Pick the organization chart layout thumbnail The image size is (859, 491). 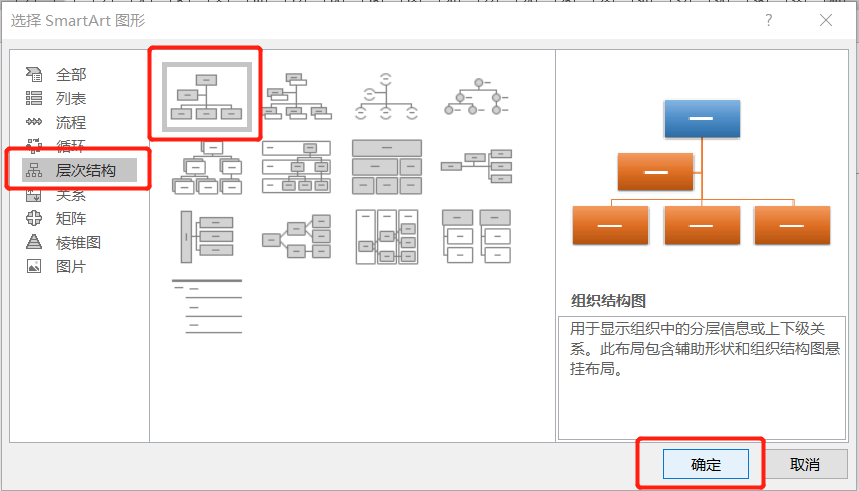click(207, 97)
